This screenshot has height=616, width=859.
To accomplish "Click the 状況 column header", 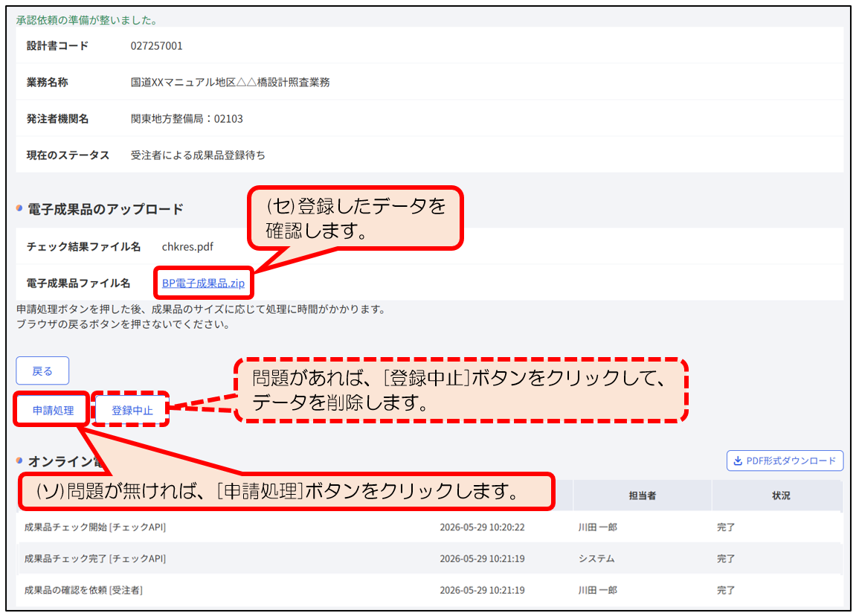I will (781, 495).
